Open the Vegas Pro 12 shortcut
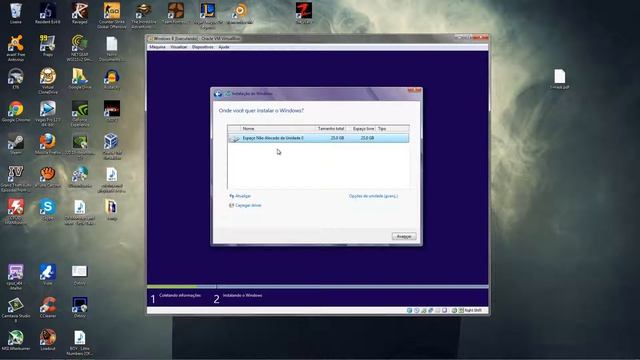The image size is (640, 360). pos(47,113)
